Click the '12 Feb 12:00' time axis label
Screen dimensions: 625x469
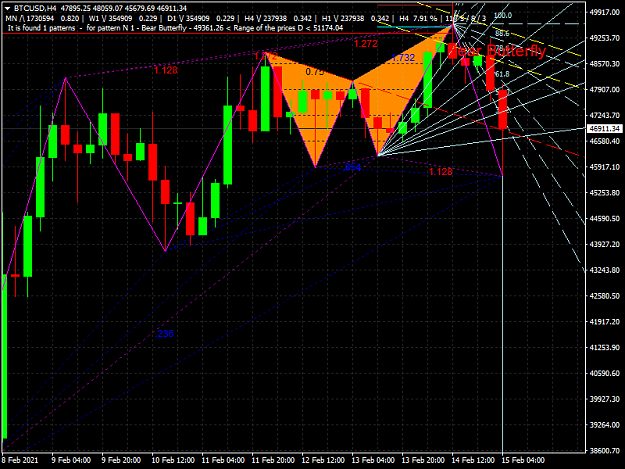323,460
